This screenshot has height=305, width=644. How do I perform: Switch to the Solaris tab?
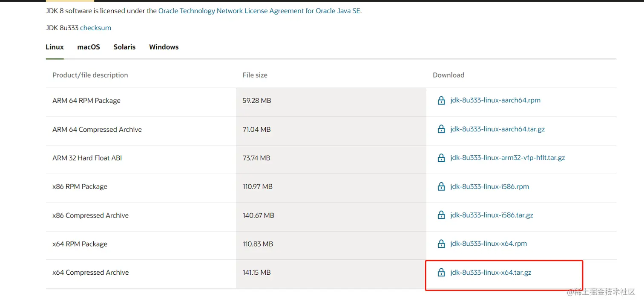tap(124, 47)
